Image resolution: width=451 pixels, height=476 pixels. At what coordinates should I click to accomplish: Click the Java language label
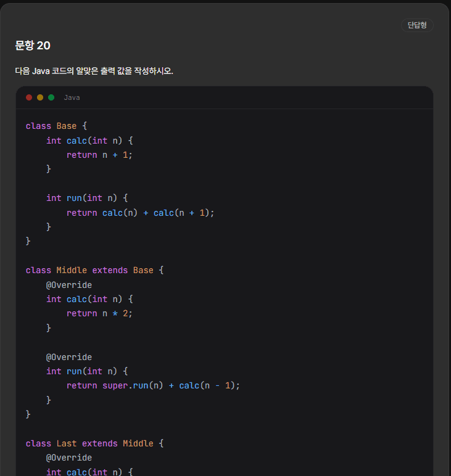[x=72, y=98]
